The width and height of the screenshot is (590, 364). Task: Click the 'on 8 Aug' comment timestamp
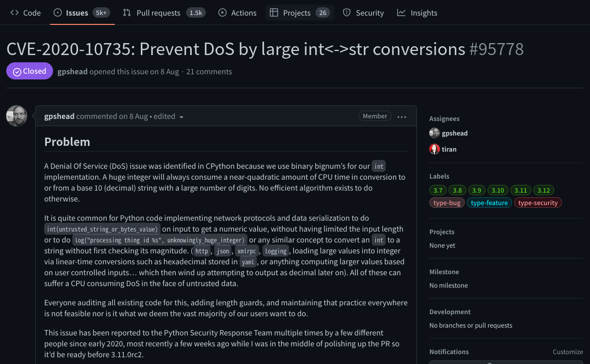pos(133,116)
